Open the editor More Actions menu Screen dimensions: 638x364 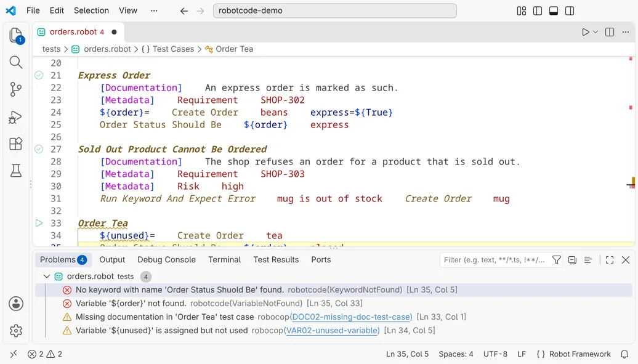click(626, 32)
